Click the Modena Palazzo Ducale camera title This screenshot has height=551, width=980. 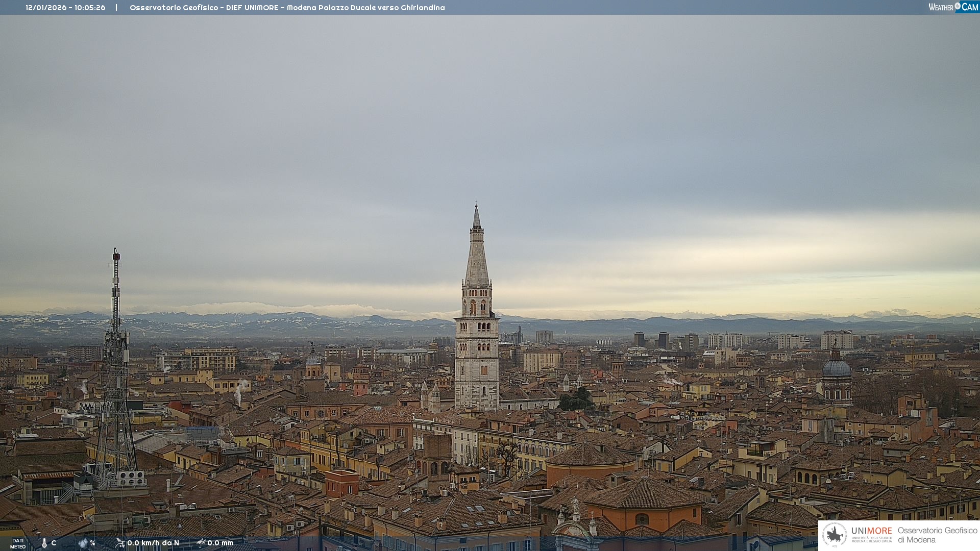[x=287, y=8]
